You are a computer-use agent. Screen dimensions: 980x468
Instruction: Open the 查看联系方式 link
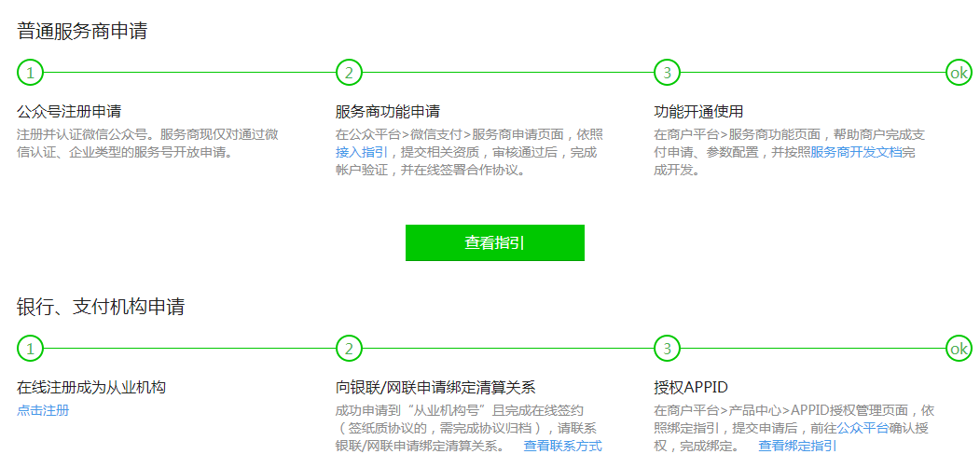562,446
